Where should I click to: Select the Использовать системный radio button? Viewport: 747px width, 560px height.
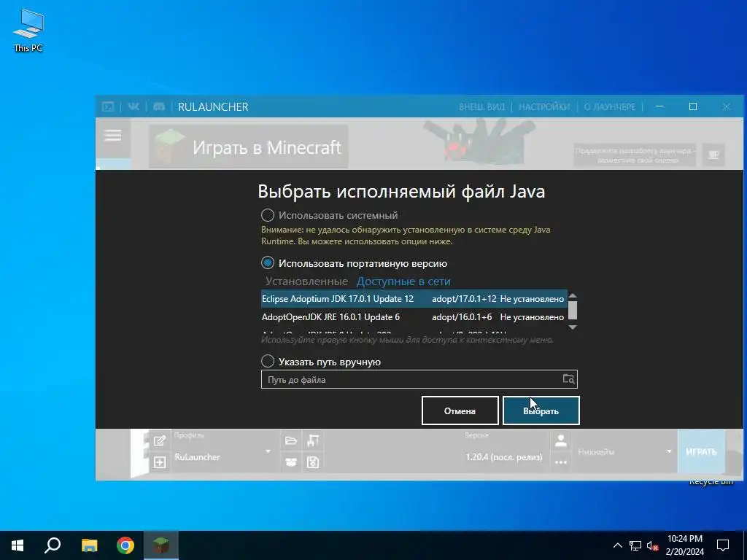tap(268, 215)
